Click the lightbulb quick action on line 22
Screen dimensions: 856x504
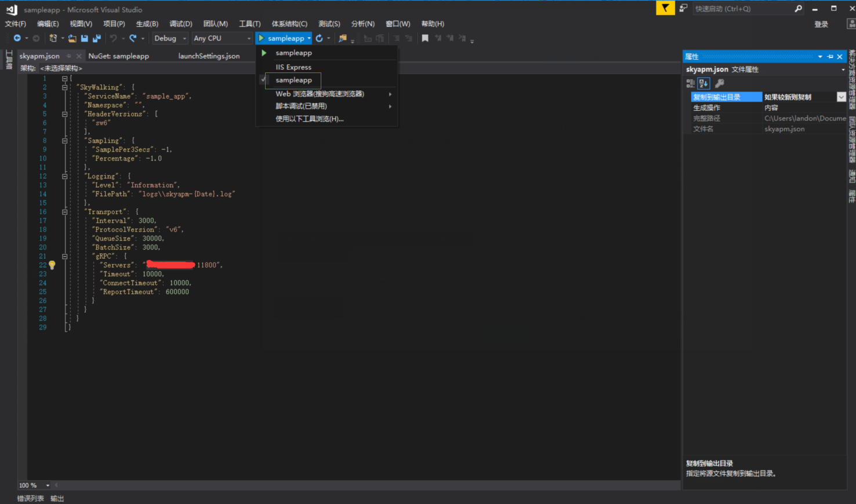(52, 265)
